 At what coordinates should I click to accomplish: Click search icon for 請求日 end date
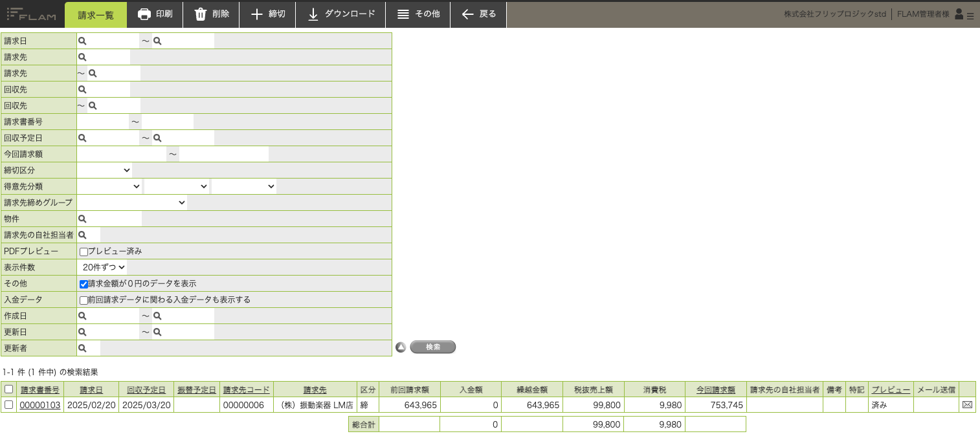point(157,41)
